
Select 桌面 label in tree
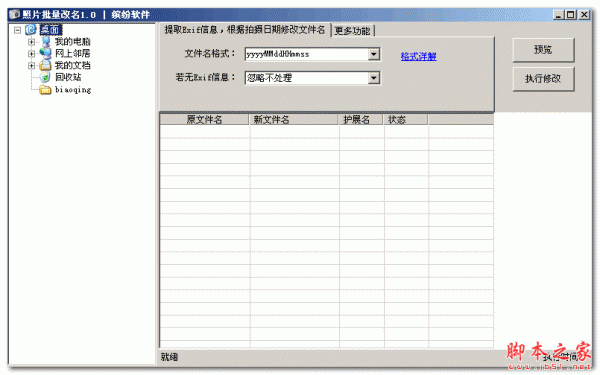51,30
